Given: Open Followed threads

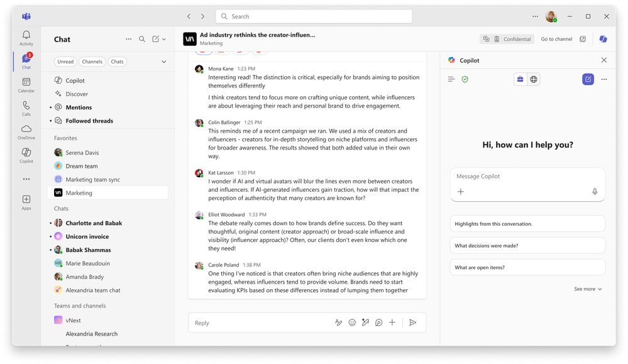Looking at the screenshot, I should click(89, 121).
